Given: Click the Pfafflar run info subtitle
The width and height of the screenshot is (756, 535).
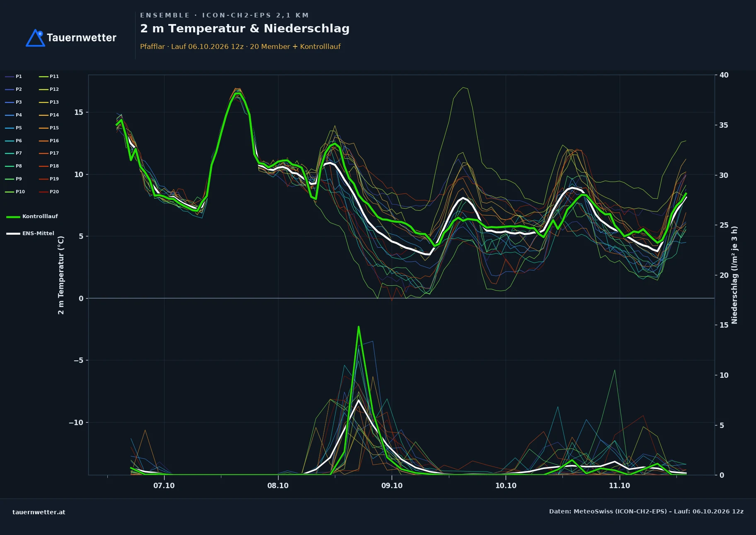Looking at the screenshot, I should coord(240,46).
